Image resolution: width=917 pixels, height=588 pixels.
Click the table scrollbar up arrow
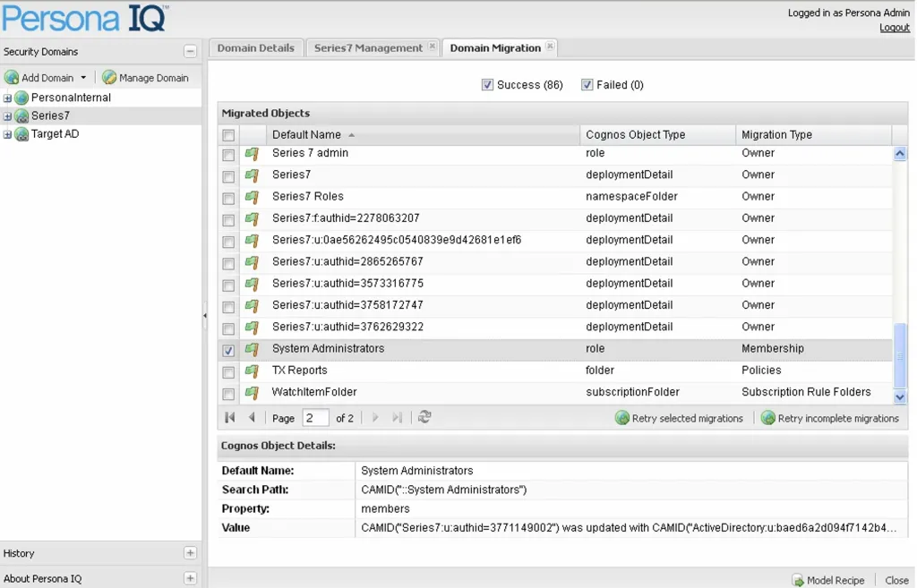point(899,154)
